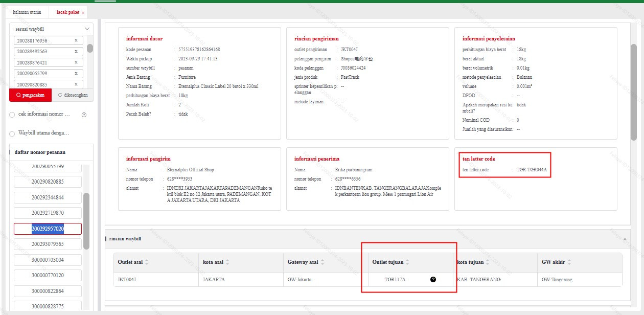
Task: Select order number 200292719870 in the list
Action: [x=48, y=213]
